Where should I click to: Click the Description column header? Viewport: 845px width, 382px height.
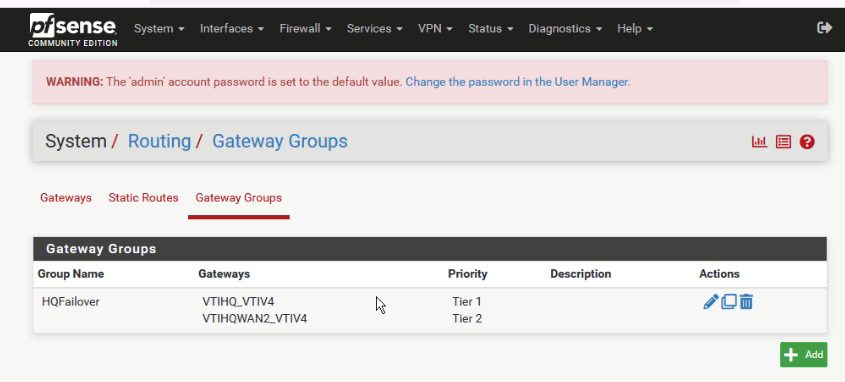[x=580, y=274]
